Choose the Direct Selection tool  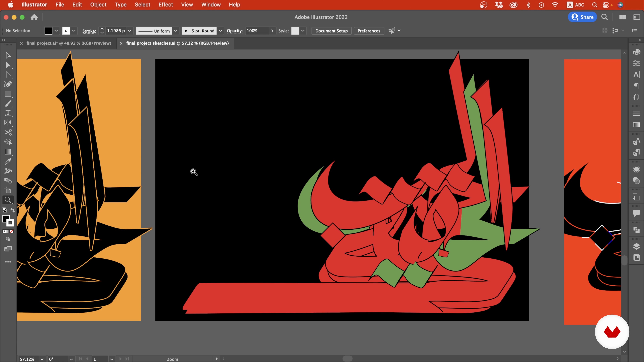[x=8, y=65]
